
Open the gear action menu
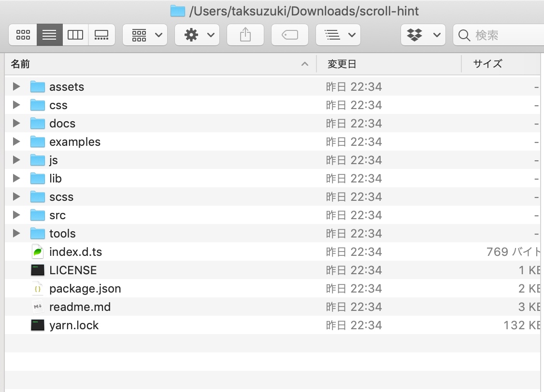pyautogui.click(x=197, y=35)
